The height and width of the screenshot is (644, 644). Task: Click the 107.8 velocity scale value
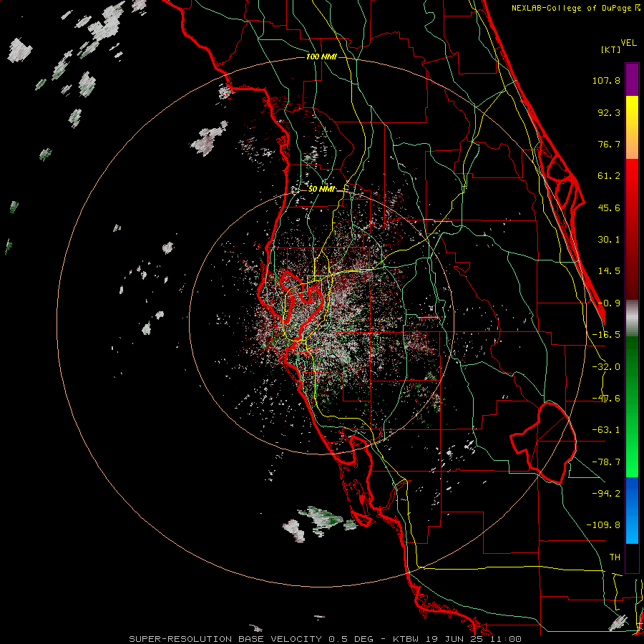[606, 80]
